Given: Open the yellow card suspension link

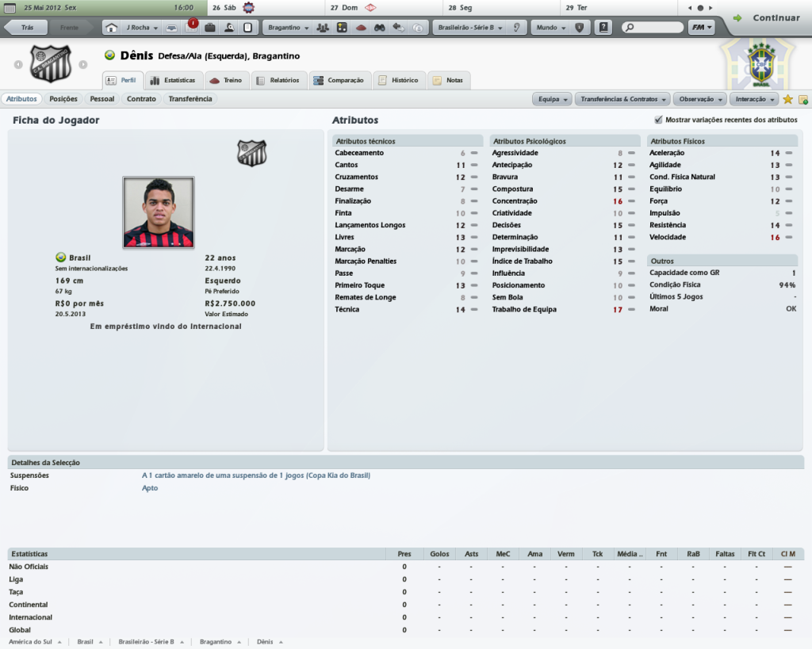Looking at the screenshot, I should tap(256, 475).
